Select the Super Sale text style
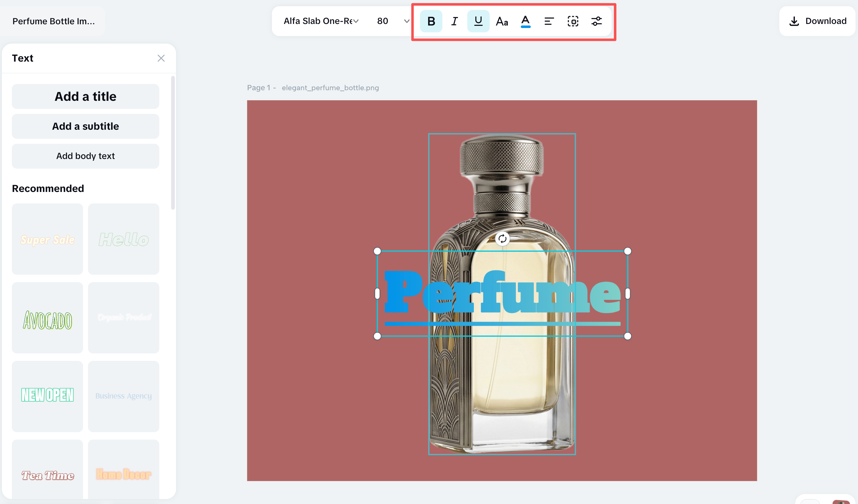858x504 pixels. (47, 239)
